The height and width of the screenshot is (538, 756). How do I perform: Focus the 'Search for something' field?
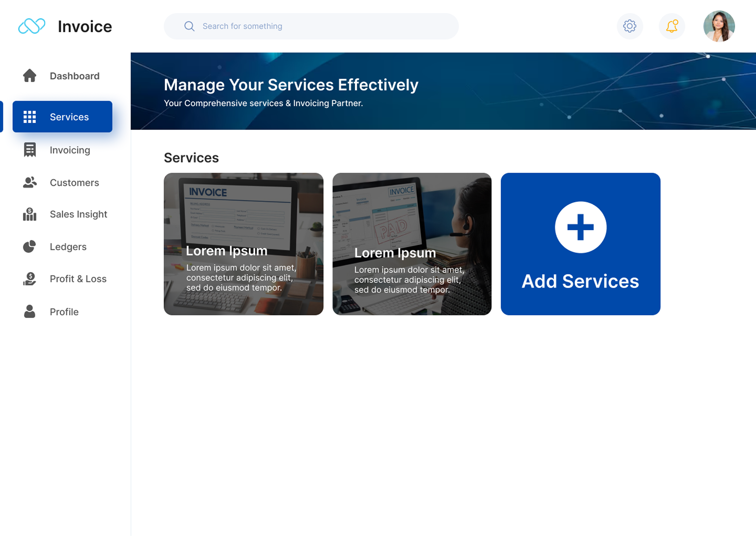319,26
